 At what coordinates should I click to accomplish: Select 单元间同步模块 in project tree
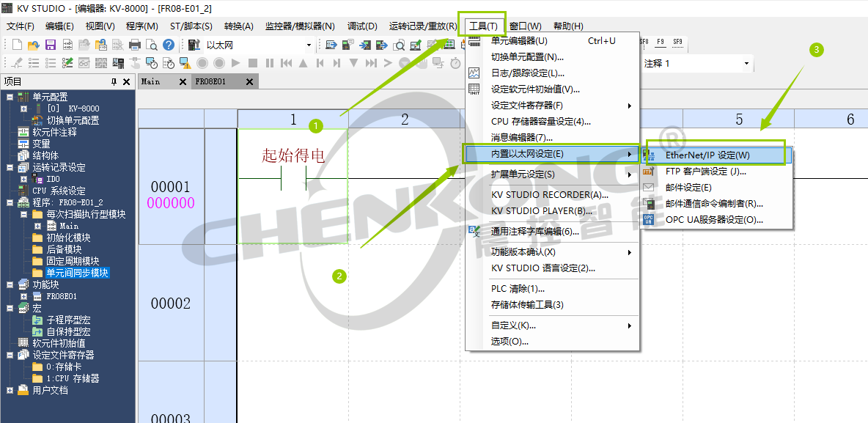pos(76,273)
